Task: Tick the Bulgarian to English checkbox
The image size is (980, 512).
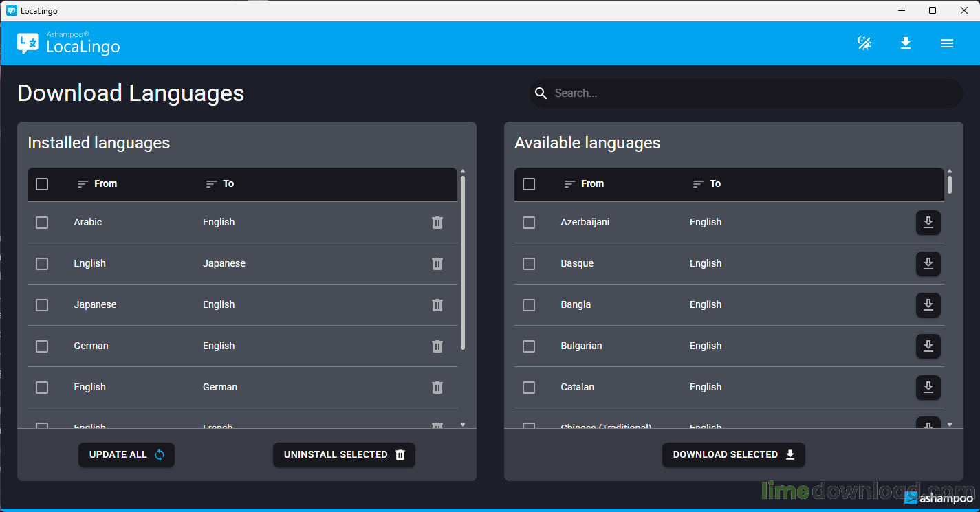Action: click(x=529, y=346)
